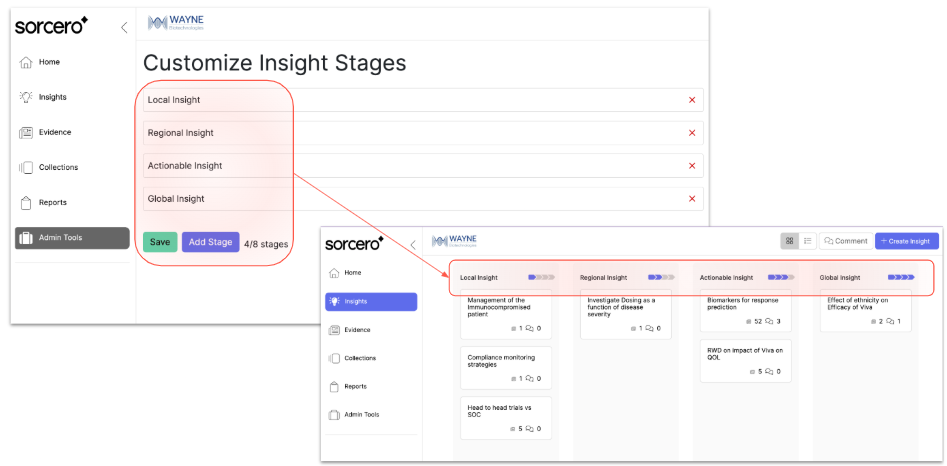
Task: Click Global Insight stage progress indicator
Action: [x=901, y=277]
